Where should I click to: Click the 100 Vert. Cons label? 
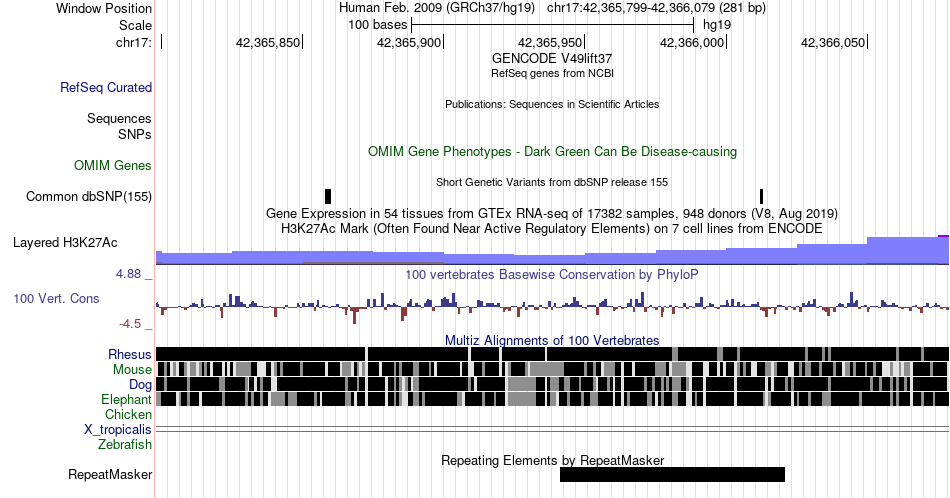point(56,298)
